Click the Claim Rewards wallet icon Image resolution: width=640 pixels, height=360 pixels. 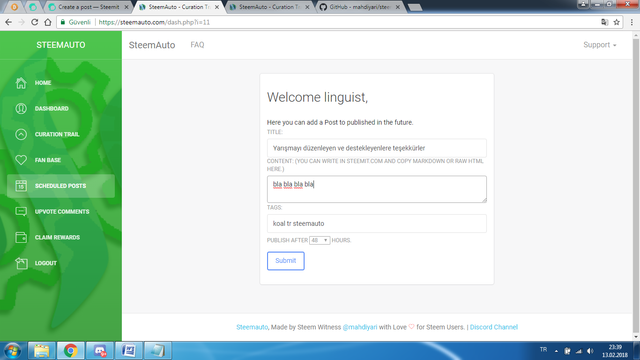click(x=21, y=237)
